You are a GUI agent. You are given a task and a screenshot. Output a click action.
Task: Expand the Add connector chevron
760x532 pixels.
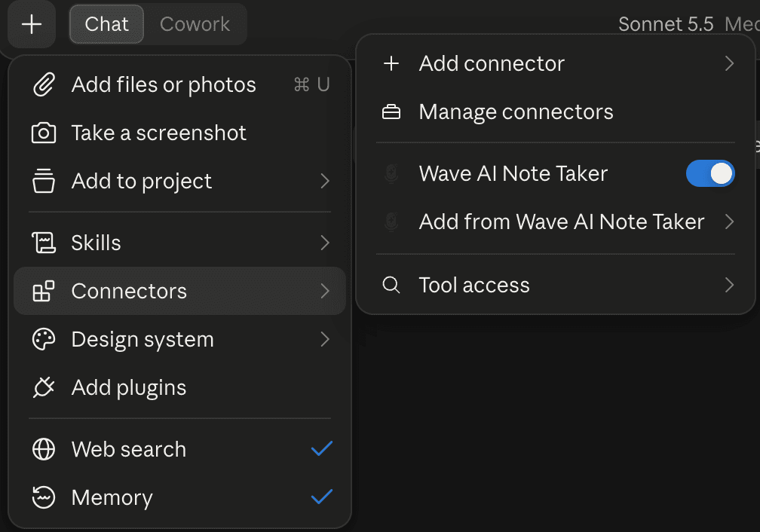[729, 63]
